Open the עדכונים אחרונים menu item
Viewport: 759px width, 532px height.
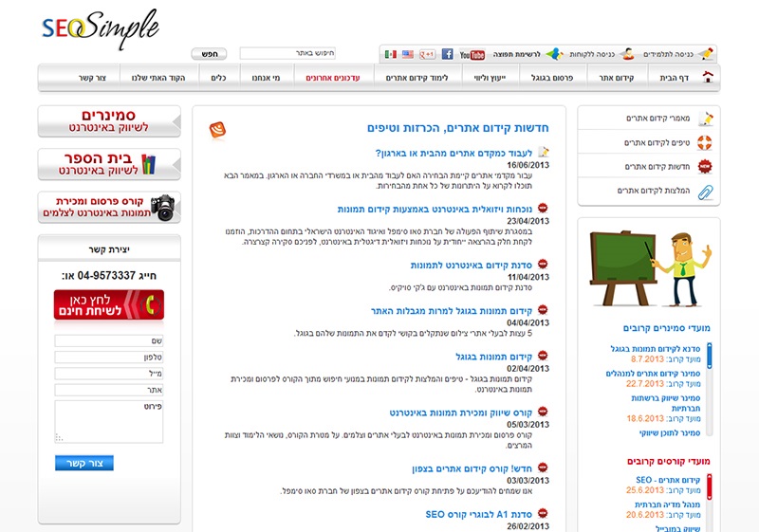coord(332,78)
